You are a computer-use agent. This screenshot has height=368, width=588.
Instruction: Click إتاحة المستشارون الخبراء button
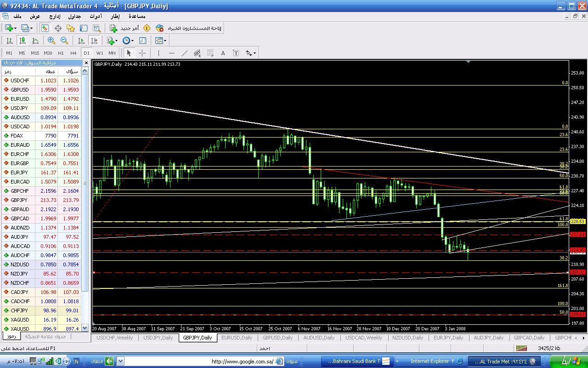[x=189, y=29]
